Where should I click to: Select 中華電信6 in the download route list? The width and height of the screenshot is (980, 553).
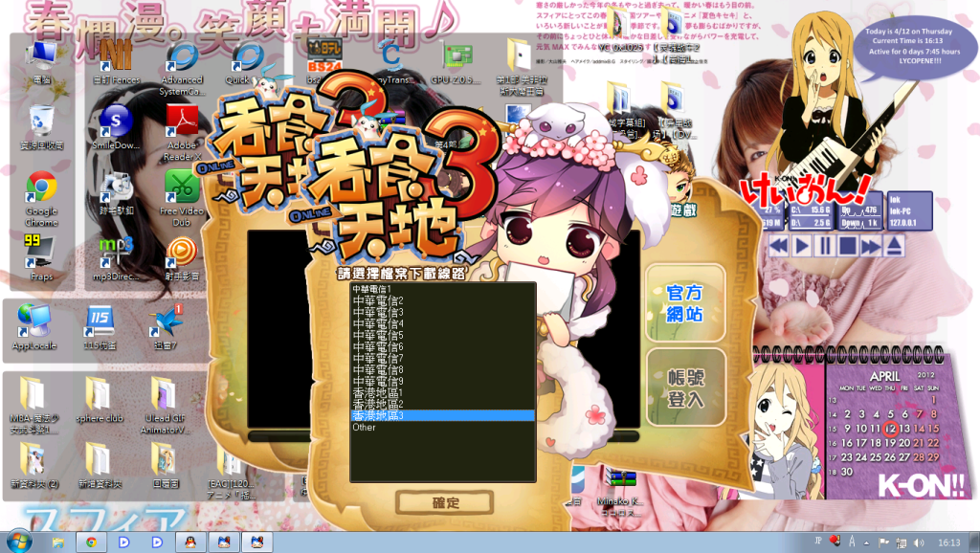[x=442, y=346]
